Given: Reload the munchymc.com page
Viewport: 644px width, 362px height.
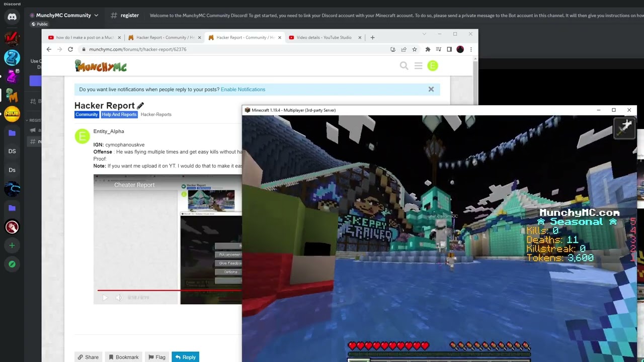Looking at the screenshot, I should click(70, 49).
